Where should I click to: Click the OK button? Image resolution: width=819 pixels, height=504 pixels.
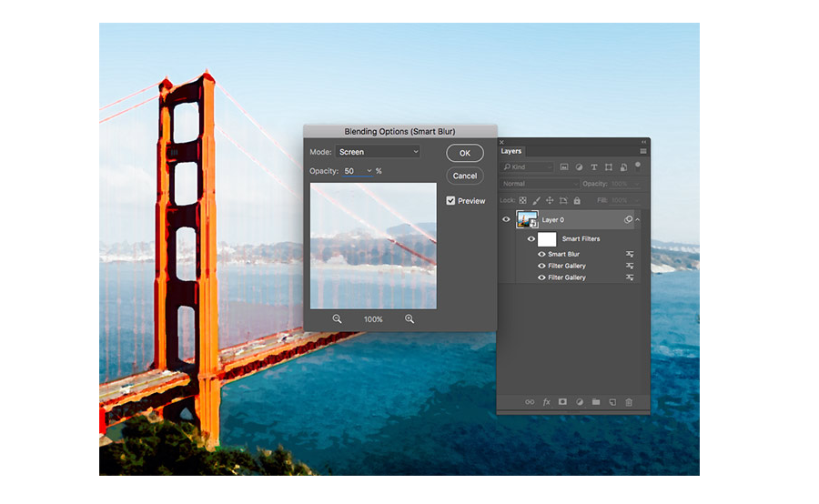tap(465, 153)
